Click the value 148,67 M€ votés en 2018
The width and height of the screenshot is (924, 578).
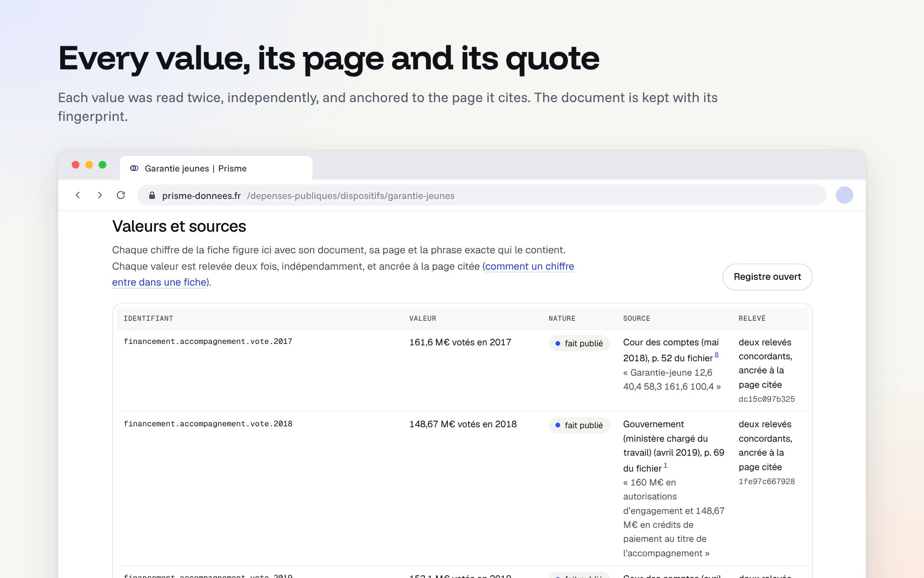463,424
